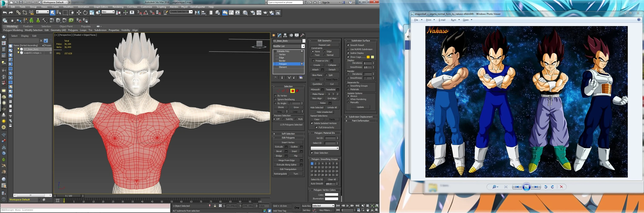Open Render Setup teapot icon

point(252,12)
